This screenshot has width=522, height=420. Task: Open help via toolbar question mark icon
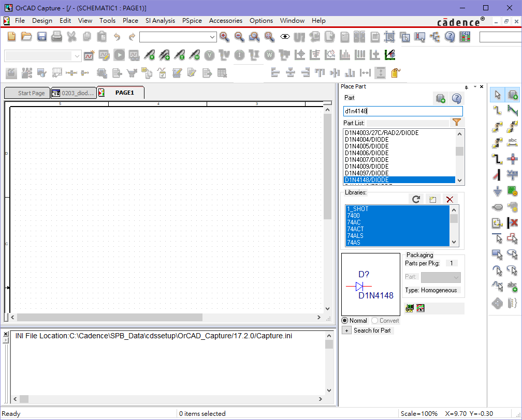450,37
